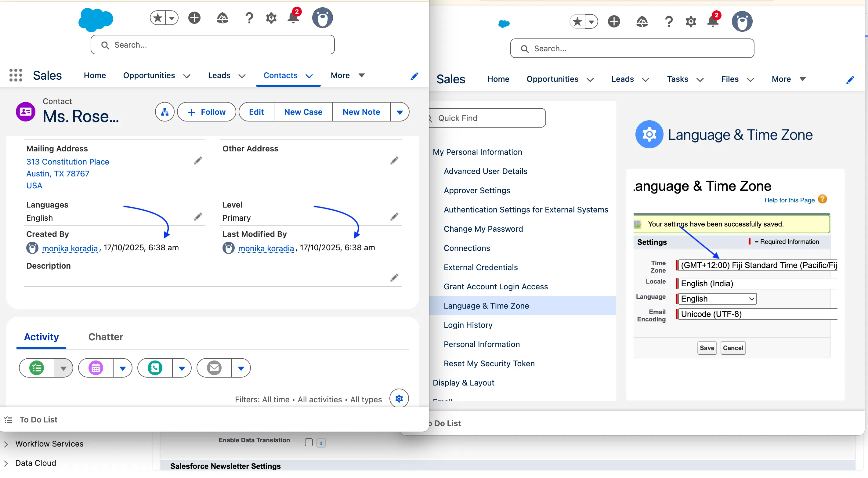
Task: Expand the Workflow Services tree item
Action: tap(6, 444)
